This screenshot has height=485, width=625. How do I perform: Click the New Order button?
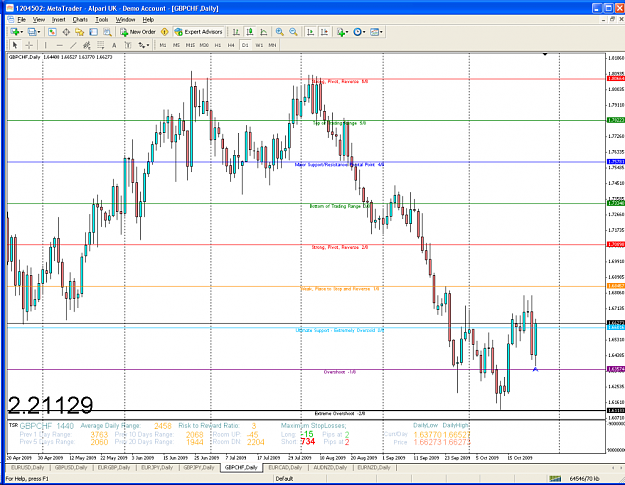(x=138, y=32)
